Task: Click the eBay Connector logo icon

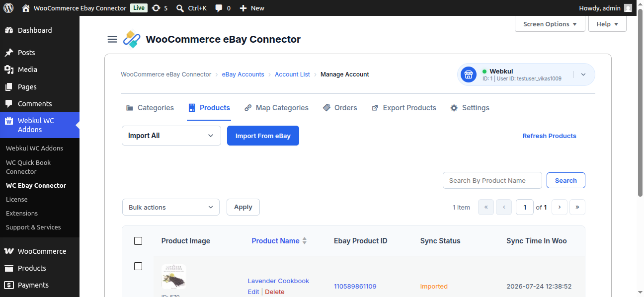Action: pyautogui.click(x=132, y=39)
